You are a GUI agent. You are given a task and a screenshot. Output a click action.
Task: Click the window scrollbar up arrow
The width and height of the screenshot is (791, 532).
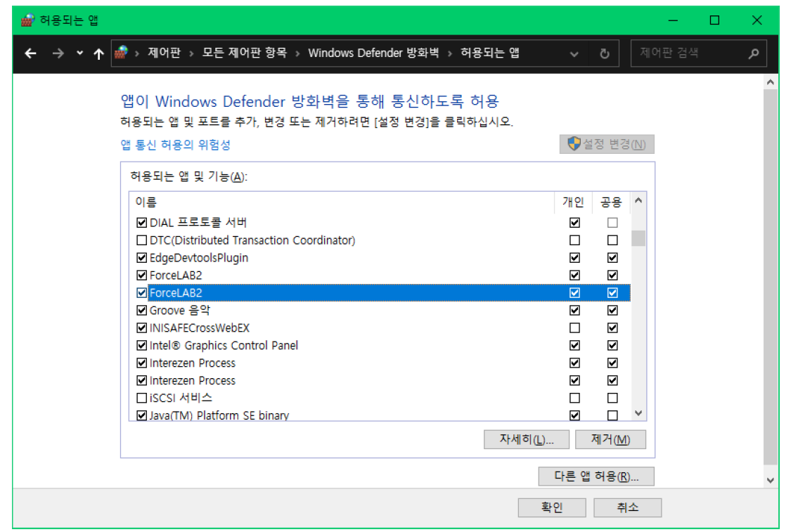(771, 82)
